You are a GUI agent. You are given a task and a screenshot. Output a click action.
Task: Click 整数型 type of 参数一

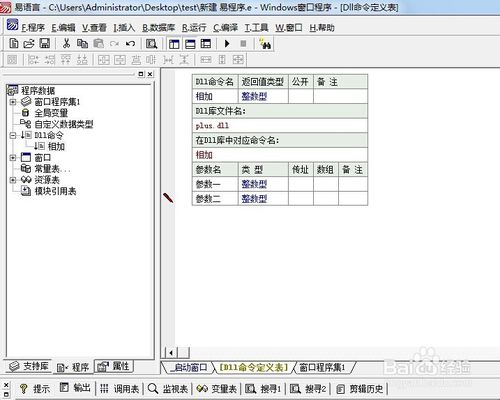coord(254,184)
